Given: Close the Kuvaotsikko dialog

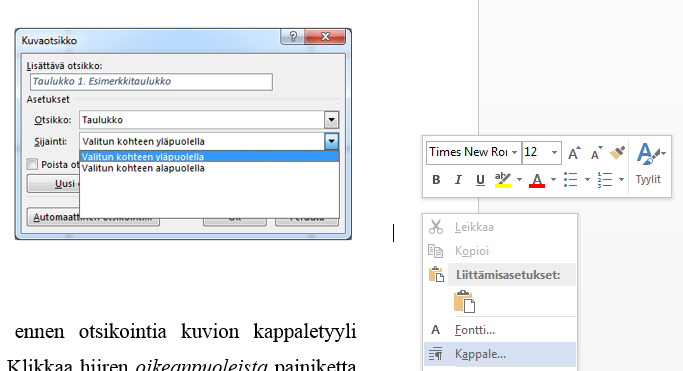Looking at the screenshot, I should (x=325, y=37).
